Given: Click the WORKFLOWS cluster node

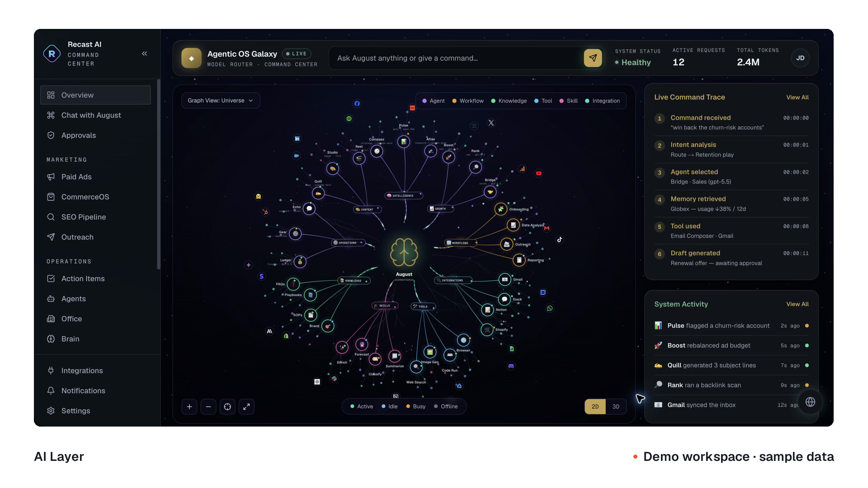Looking at the screenshot, I should [460, 243].
